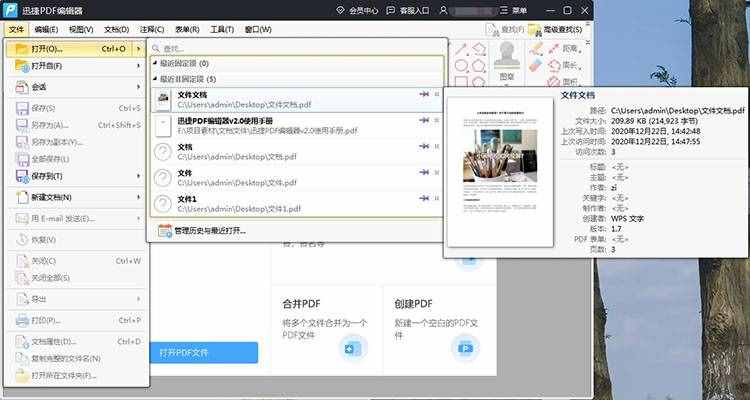Focus the 查找... search field in recent list
This screenshot has height=400, width=750.
pyautogui.click(x=297, y=48)
